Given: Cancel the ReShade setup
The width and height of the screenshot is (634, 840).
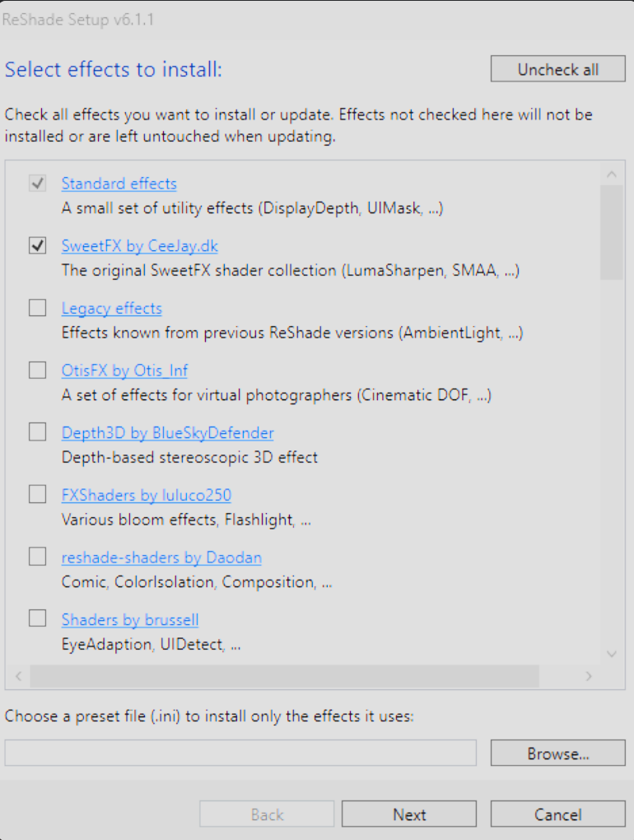Looking at the screenshot, I should (x=557, y=814).
